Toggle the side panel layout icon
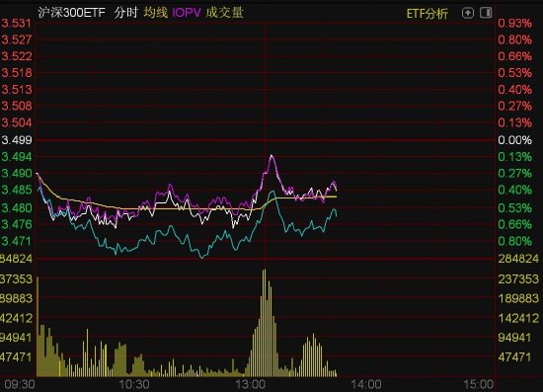 coord(486,13)
